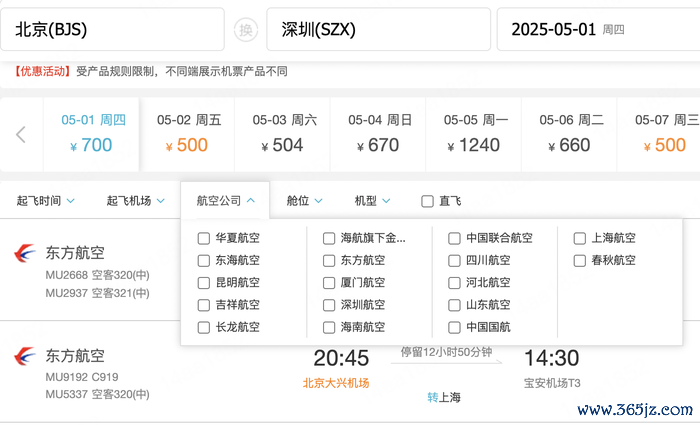Select 海南航空 filter checkbox
This screenshot has width=700, height=425.
tap(329, 328)
